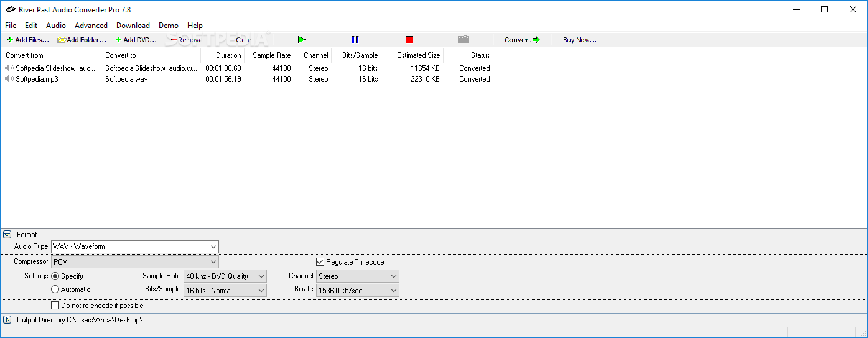Sort by Duration column header

[x=222, y=55]
